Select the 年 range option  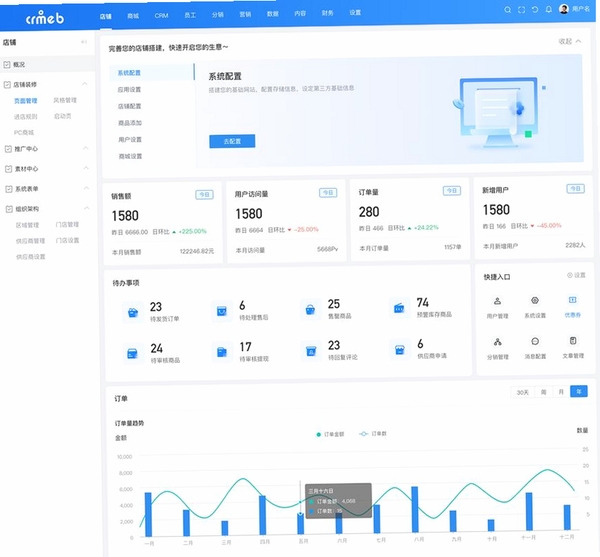click(x=579, y=391)
